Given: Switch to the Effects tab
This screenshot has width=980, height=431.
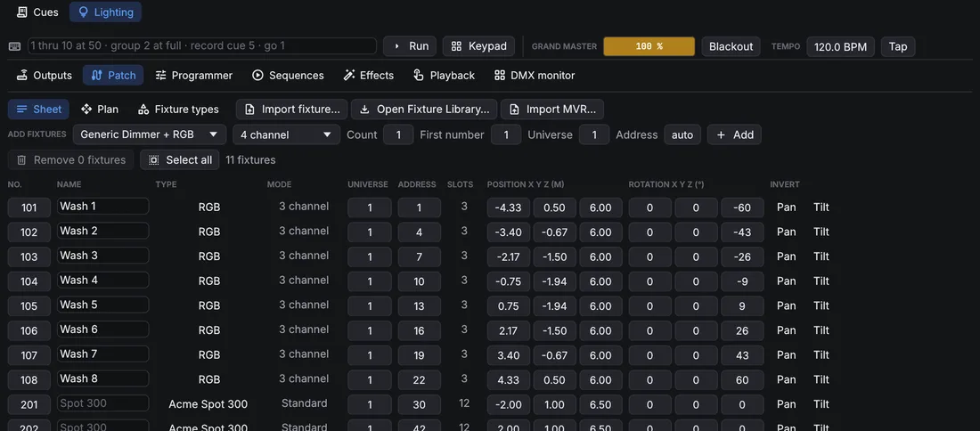Looking at the screenshot, I should (369, 75).
